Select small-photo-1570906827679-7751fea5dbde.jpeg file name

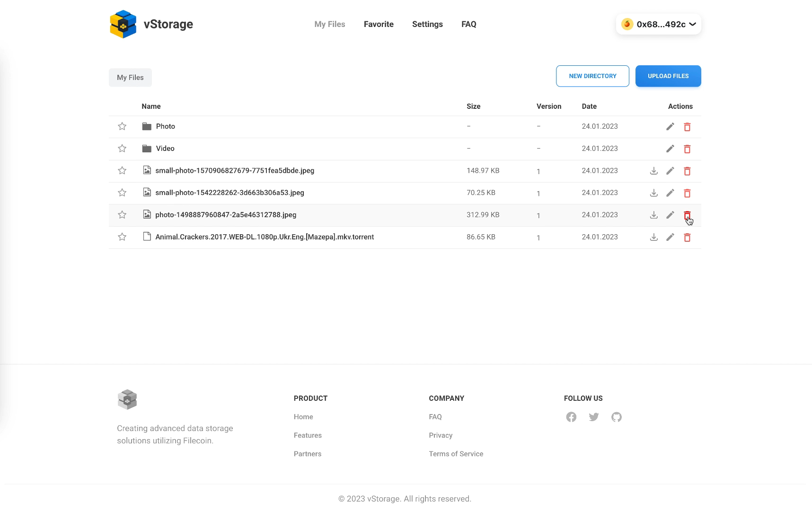pyautogui.click(x=235, y=170)
